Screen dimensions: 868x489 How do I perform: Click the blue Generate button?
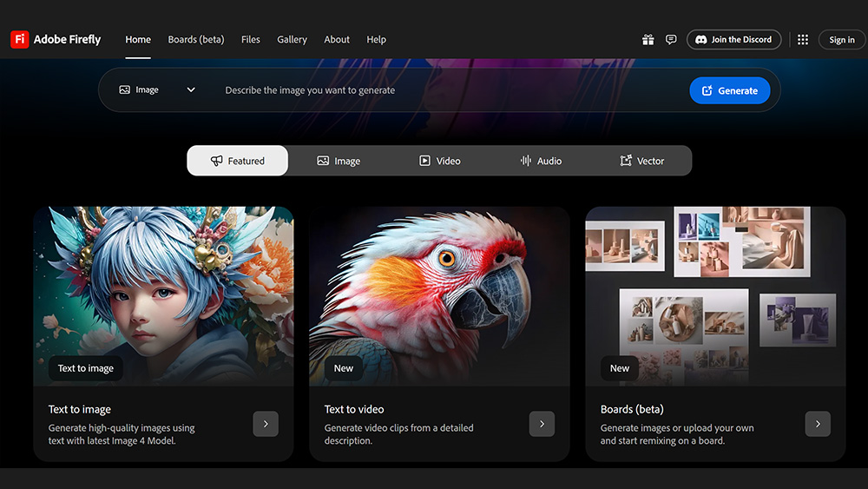(730, 90)
